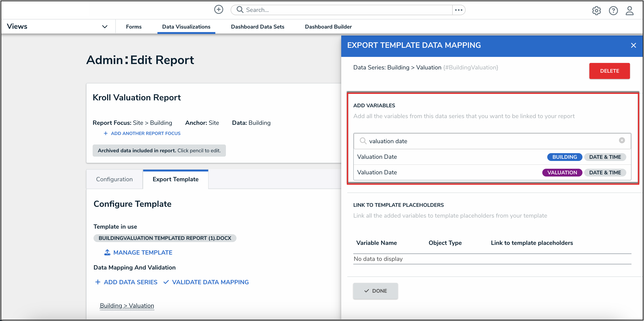Switch to the Configuration tab

click(114, 179)
